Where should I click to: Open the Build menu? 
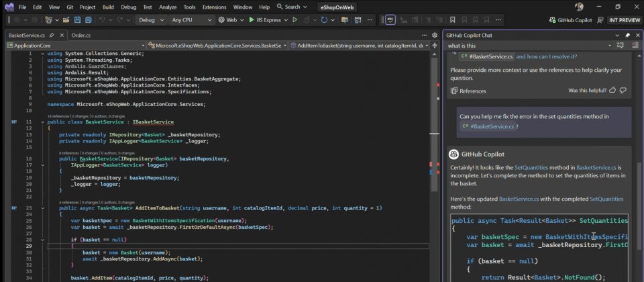[x=109, y=7]
